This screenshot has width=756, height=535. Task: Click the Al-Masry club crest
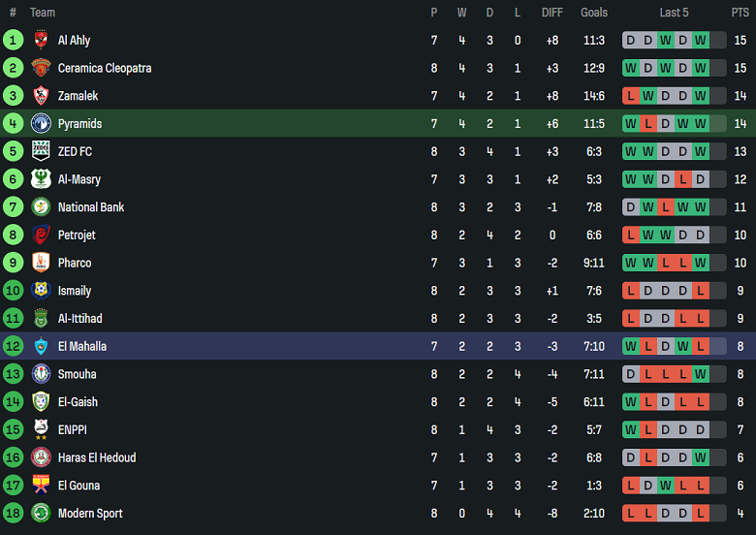click(41, 179)
